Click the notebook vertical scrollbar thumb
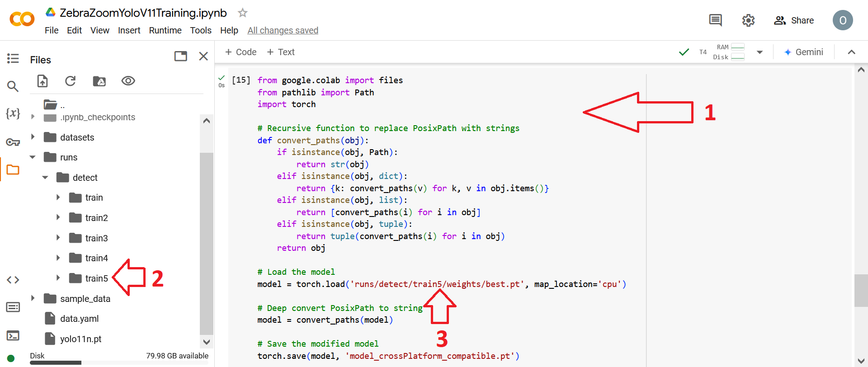 pos(861,290)
